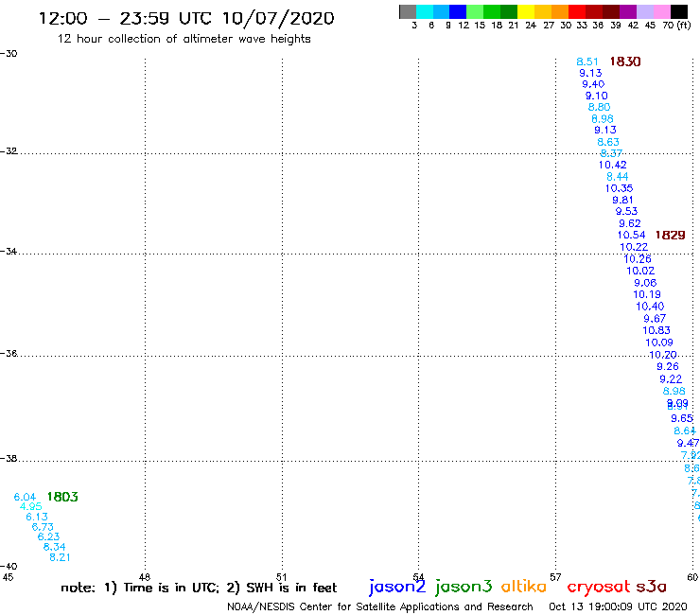The image size is (700, 615).
Task: Select the 's3a' satellite label
Action: [x=651, y=587]
